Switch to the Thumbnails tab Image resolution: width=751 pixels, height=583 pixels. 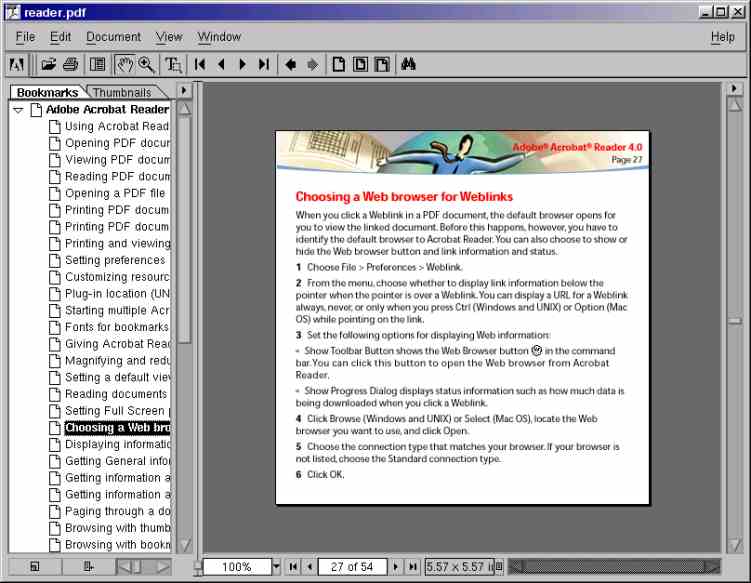(122, 92)
